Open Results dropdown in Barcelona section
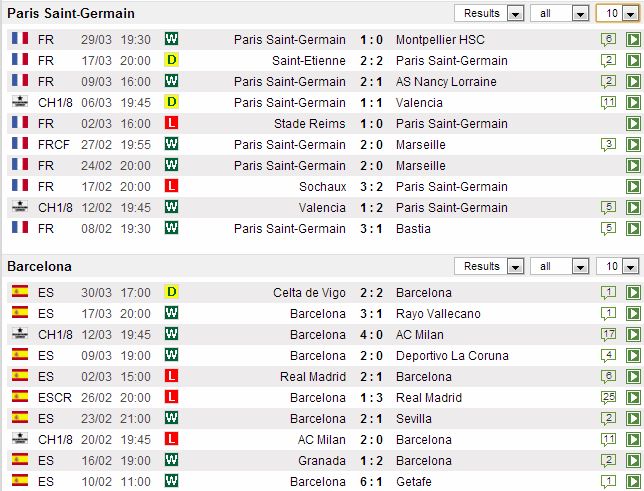The width and height of the screenshot is (644, 491). [x=489, y=267]
